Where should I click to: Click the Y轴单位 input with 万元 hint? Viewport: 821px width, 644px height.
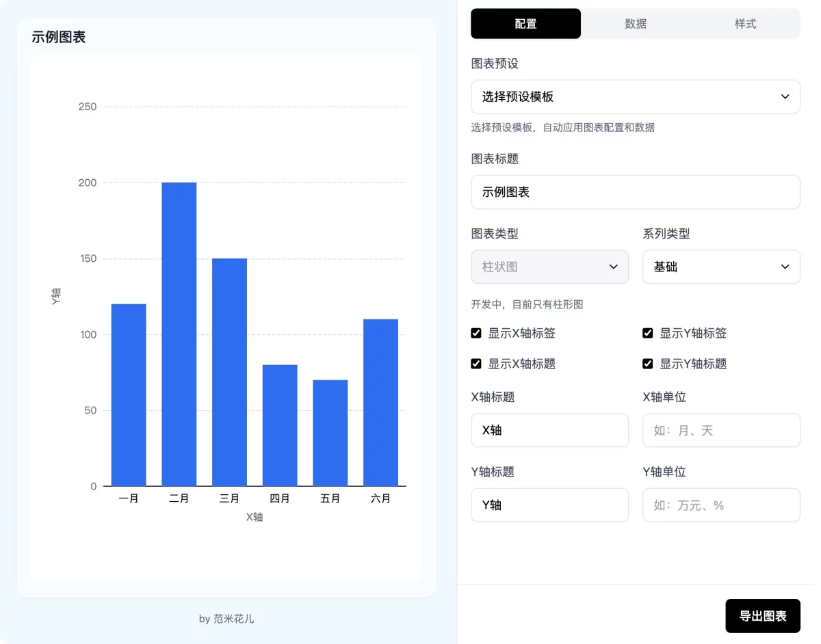click(x=721, y=505)
